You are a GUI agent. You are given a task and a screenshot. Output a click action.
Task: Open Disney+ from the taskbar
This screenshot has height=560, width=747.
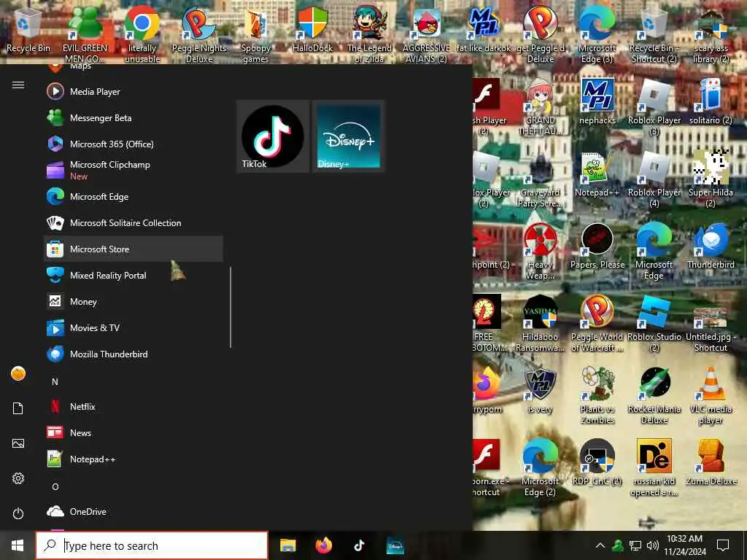coord(395,545)
